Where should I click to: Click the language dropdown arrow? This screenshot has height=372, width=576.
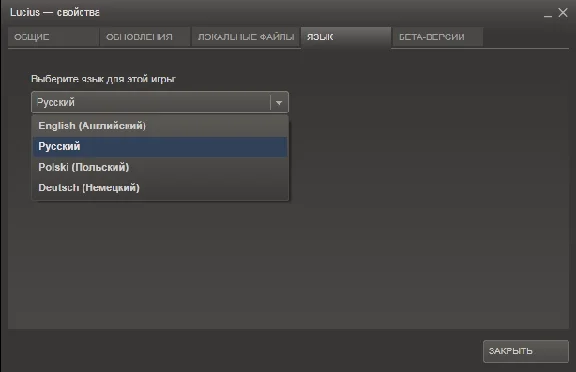coord(279,103)
